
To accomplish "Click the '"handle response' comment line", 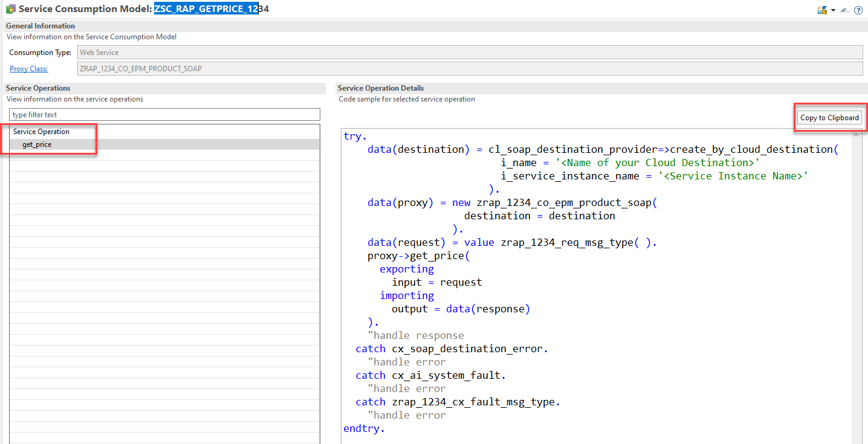I will pyautogui.click(x=416, y=336).
